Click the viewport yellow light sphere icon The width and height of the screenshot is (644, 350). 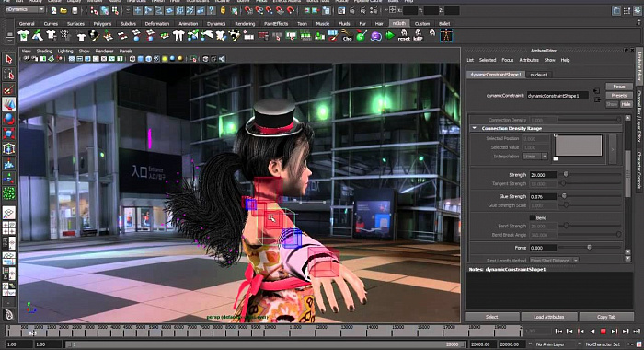pos(165,59)
